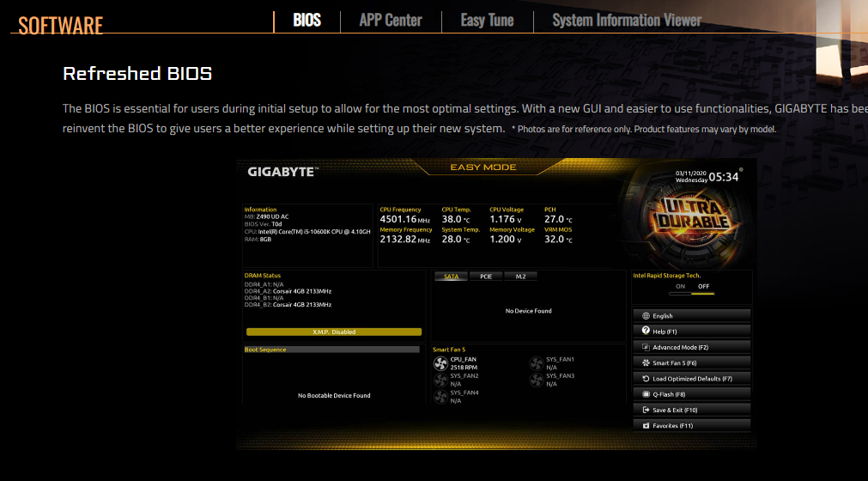Click DDR4_B2 Corsair 4GB 2133MHz entry
The width and height of the screenshot is (868, 481).
(288, 305)
